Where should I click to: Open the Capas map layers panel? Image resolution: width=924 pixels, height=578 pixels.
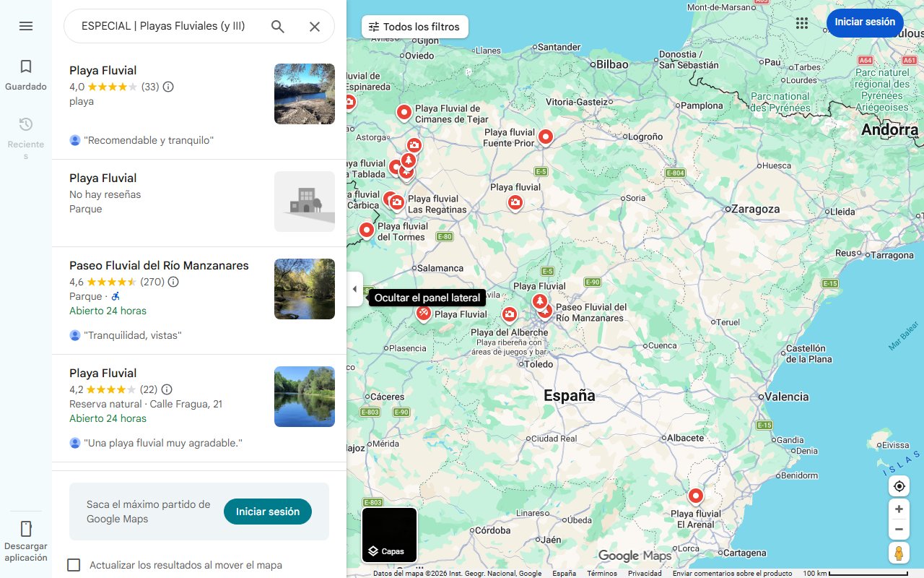(389, 535)
